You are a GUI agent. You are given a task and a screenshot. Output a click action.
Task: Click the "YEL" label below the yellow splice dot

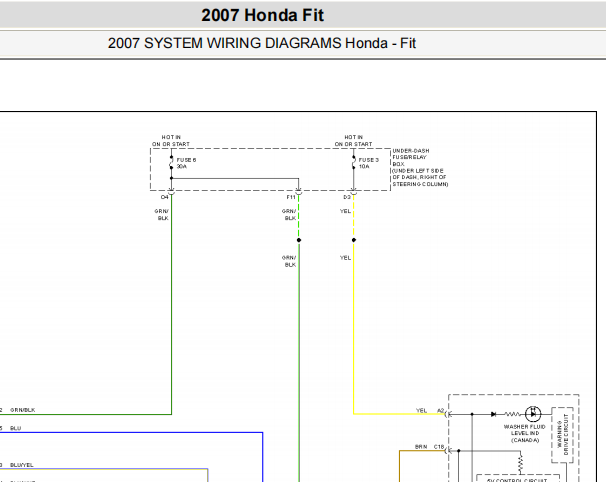tap(345, 257)
